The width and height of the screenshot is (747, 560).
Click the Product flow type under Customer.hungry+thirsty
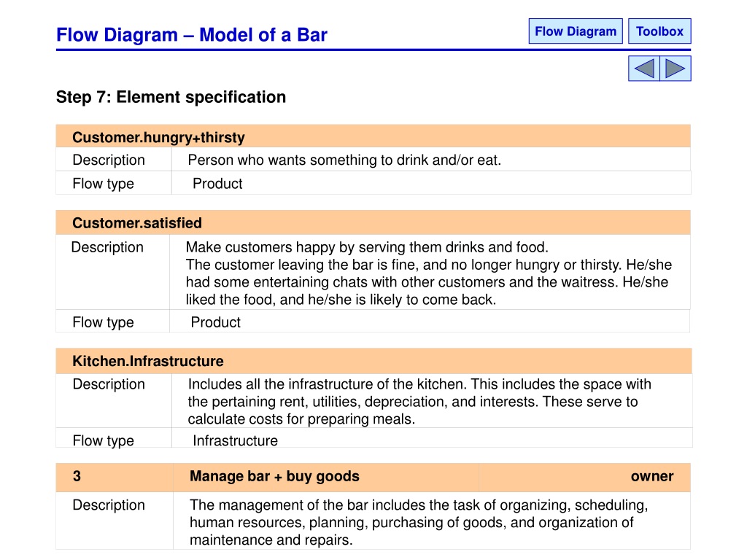click(217, 183)
